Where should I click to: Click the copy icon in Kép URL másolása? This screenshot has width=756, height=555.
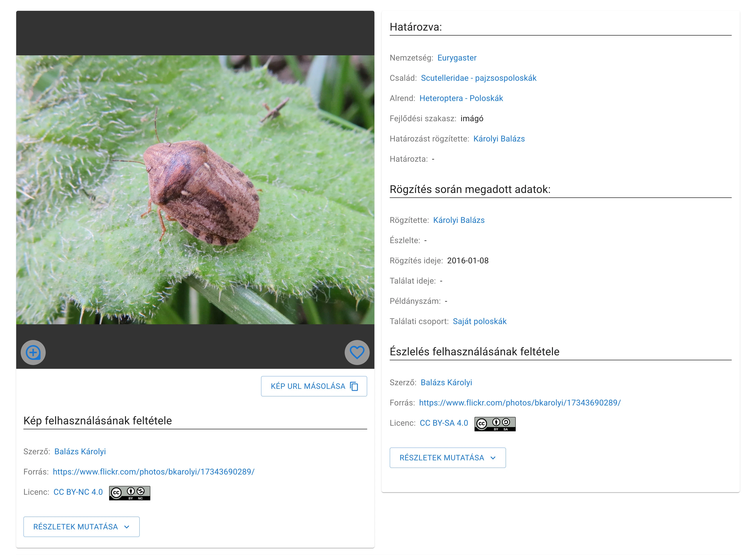[x=354, y=386]
